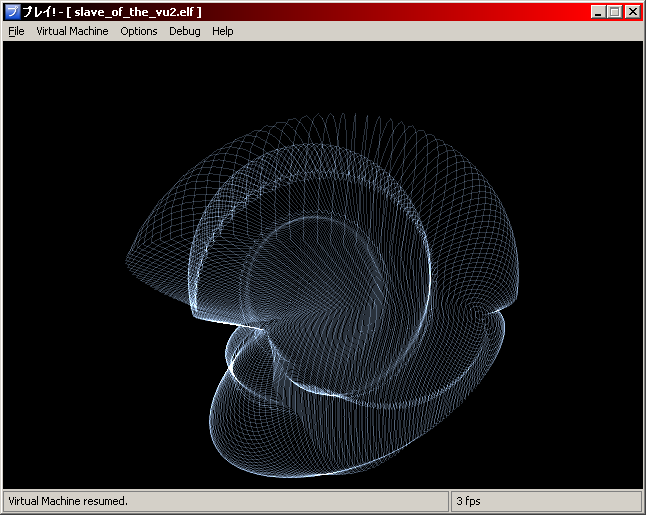
Task: Expand the Options menu
Action: 139,31
